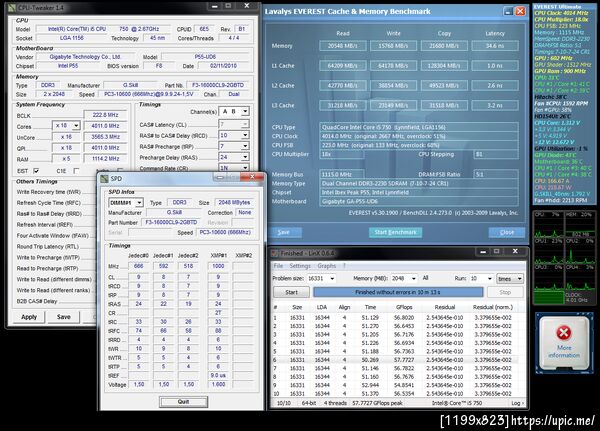Click the XMP#1 voltage 1.600 in SPD
This screenshot has height=431, width=600.
coord(218,384)
